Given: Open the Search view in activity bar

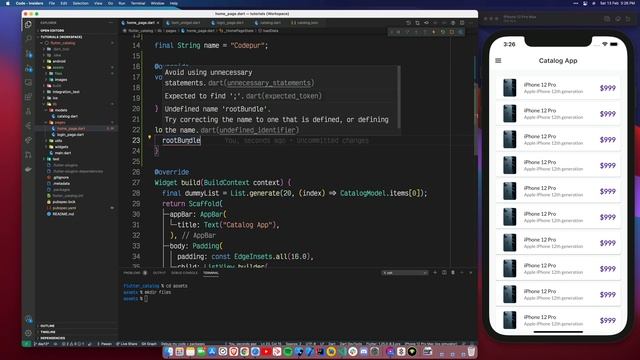Looking at the screenshot, I should click(x=28, y=39).
